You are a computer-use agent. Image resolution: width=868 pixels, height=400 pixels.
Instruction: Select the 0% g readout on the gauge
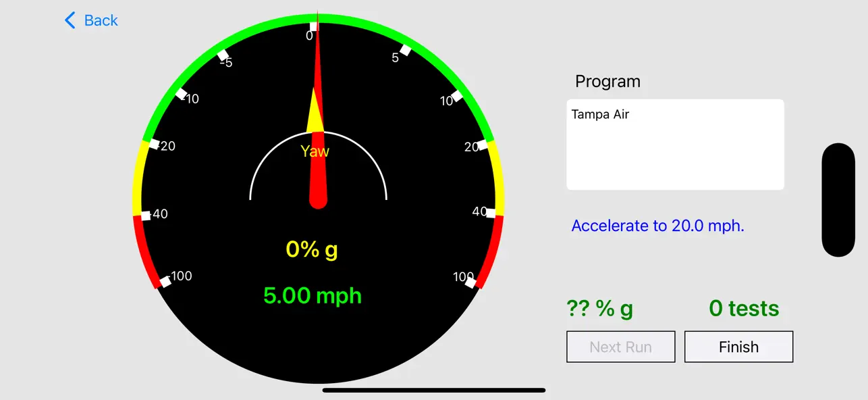point(311,249)
